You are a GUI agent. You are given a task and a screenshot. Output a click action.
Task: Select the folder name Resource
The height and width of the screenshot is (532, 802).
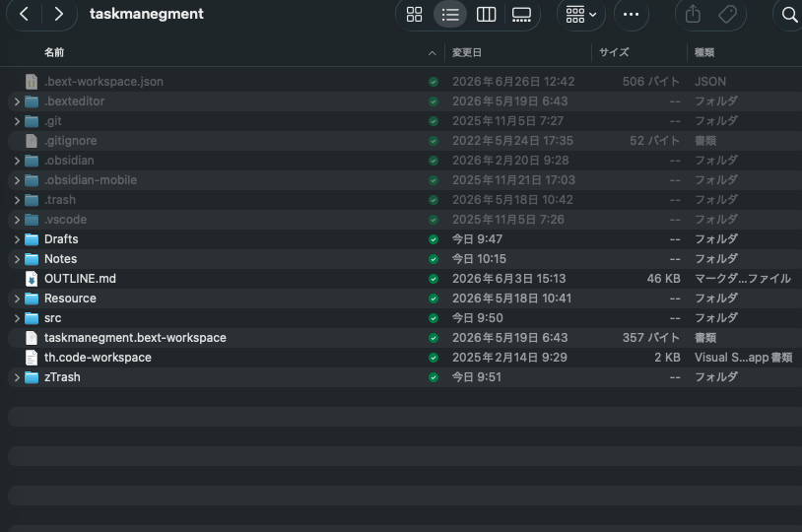[x=70, y=299]
